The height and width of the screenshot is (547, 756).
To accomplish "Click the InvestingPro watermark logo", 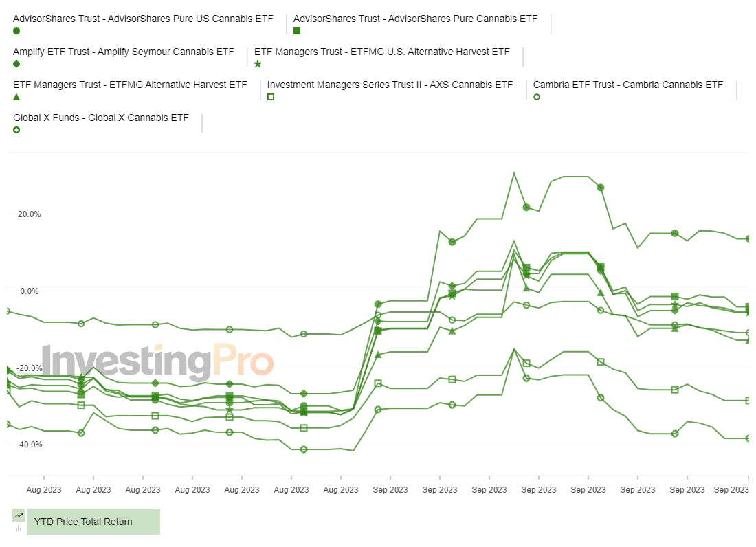I will pyautogui.click(x=158, y=362).
